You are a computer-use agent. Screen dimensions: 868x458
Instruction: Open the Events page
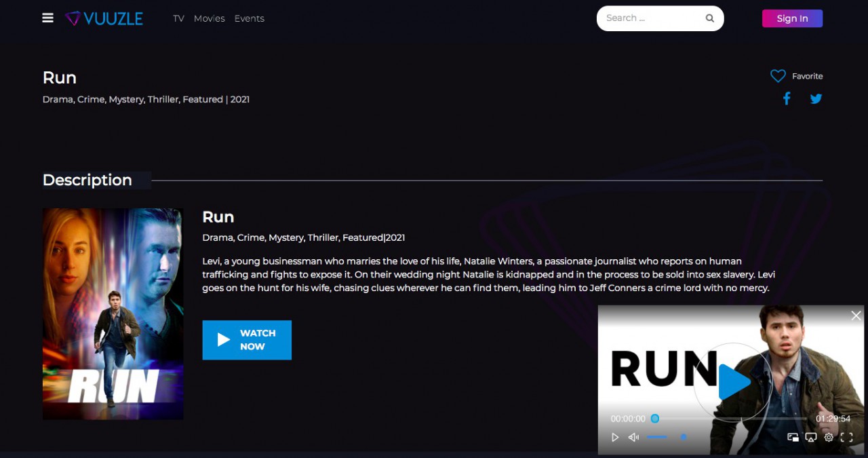(249, 18)
